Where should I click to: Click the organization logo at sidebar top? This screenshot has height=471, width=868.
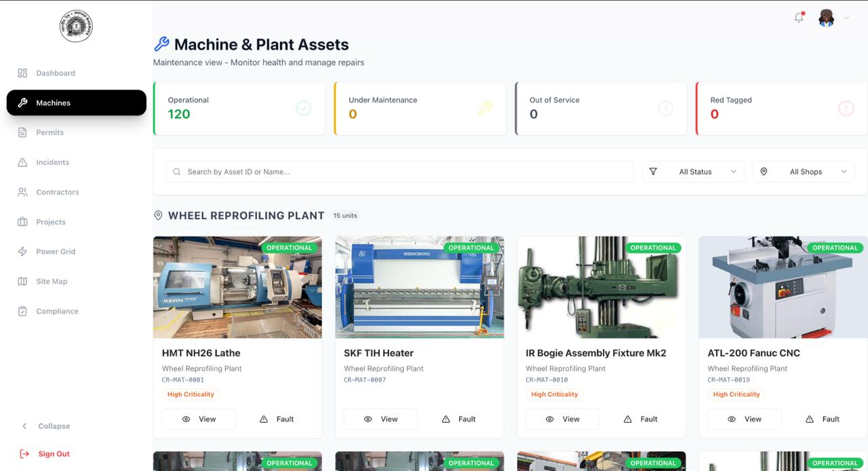click(x=76, y=26)
